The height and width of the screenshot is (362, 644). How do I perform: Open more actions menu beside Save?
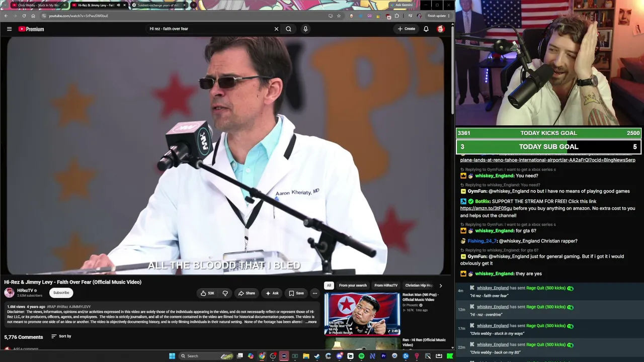[315, 293]
